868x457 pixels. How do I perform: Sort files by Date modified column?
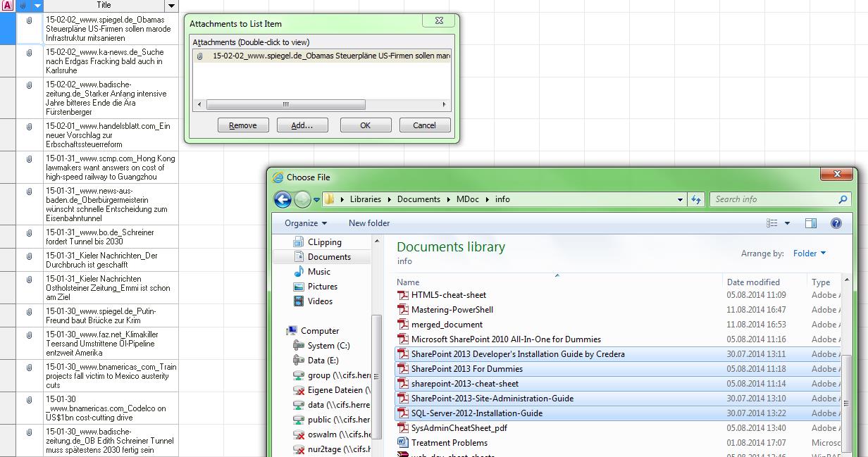(753, 282)
